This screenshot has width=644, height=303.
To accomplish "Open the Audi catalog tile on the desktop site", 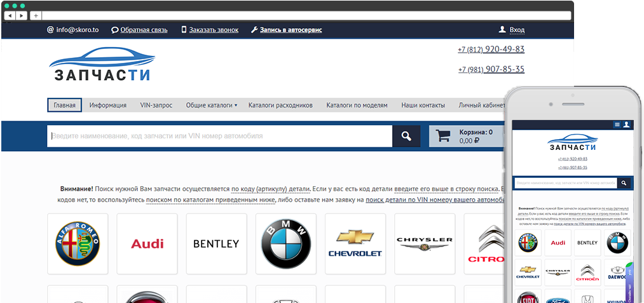I will tap(147, 244).
